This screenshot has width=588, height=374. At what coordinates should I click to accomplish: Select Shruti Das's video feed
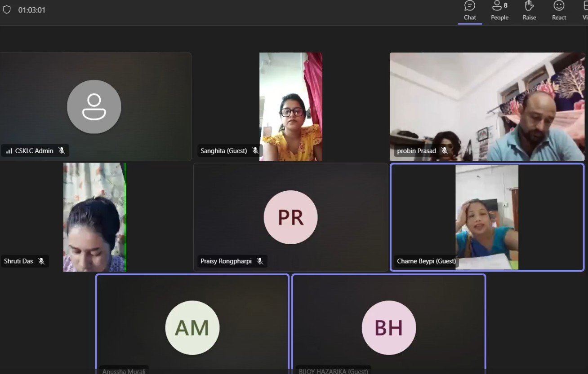[94, 217]
